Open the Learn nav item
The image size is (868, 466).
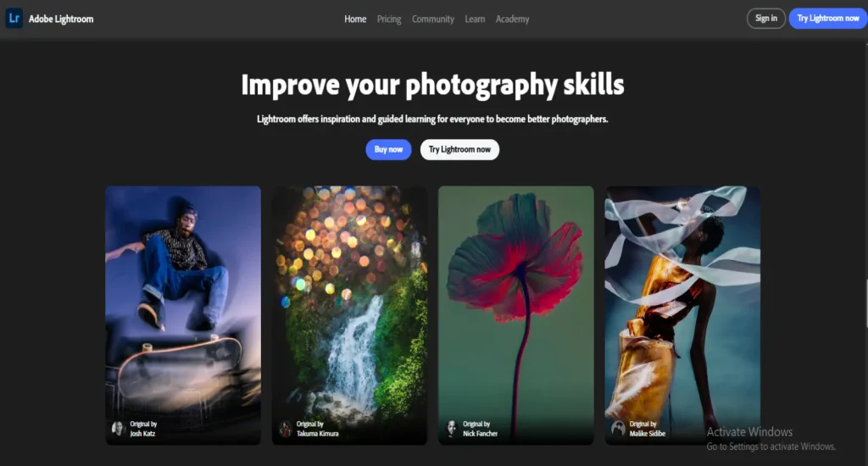pos(475,19)
